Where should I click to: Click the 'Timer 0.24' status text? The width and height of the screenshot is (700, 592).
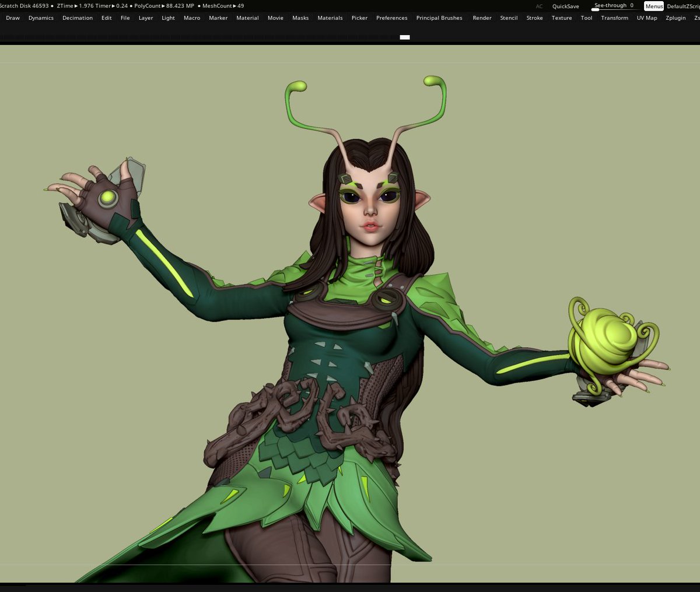pos(111,6)
